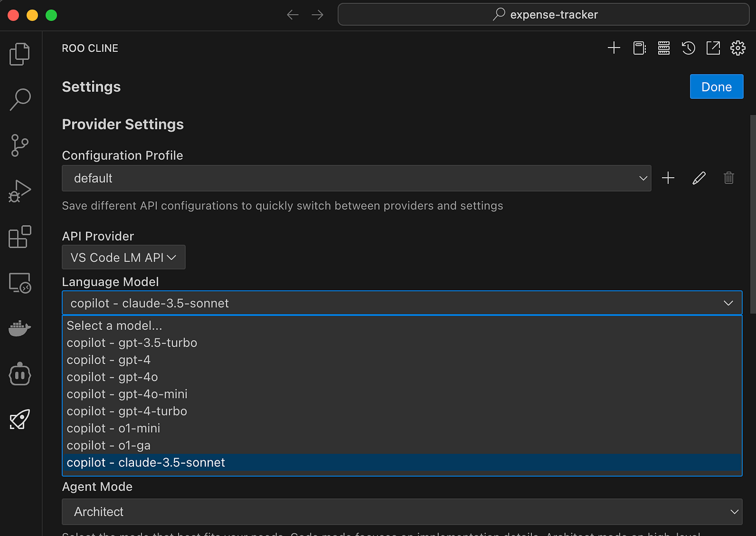This screenshot has width=756, height=536.
Task: Open Run and Debug view
Action: click(x=20, y=191)
